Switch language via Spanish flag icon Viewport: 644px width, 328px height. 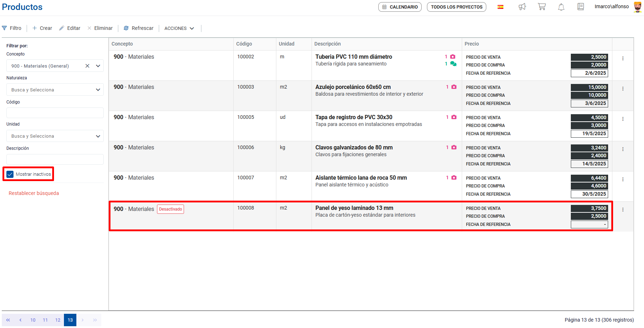coord(500,7)
